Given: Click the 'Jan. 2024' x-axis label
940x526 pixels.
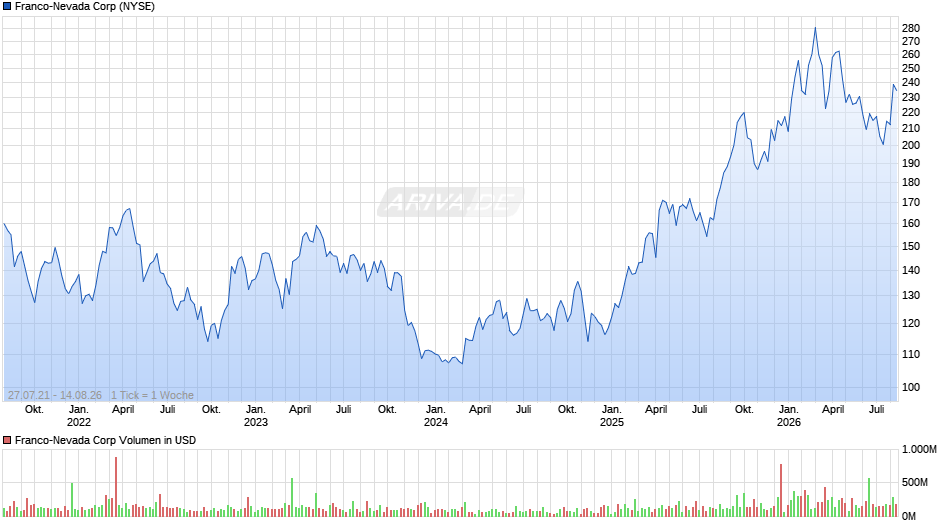Looking at the screenshot, I should (x=436, y=416).
